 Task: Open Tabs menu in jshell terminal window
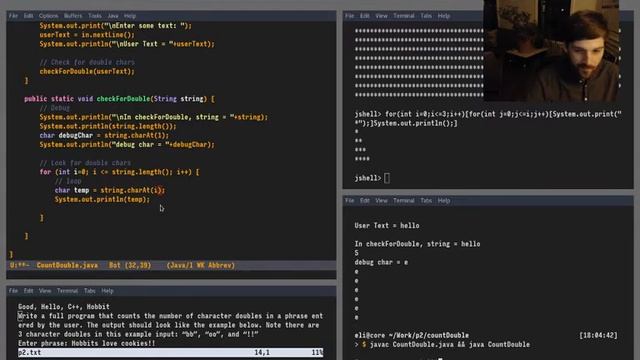426,16
